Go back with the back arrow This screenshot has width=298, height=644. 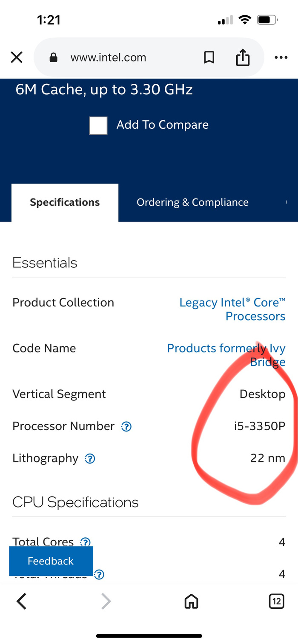coord(21,601)
